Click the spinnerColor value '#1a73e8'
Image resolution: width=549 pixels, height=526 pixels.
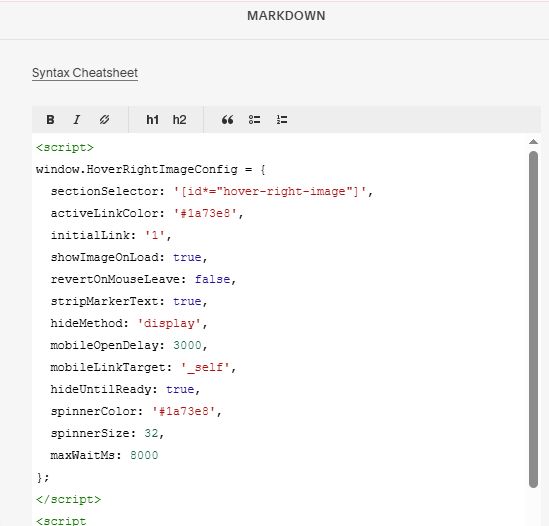(x=184, y=411)
